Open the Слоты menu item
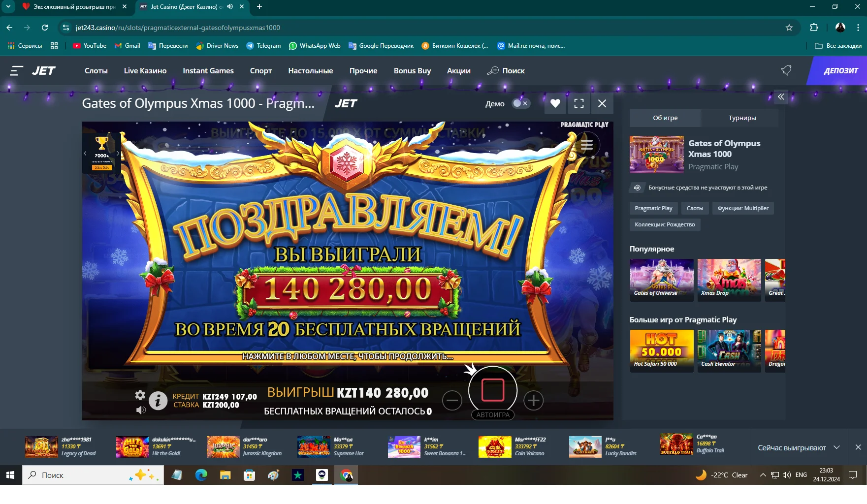867x504 pixels. click(96, 71)
